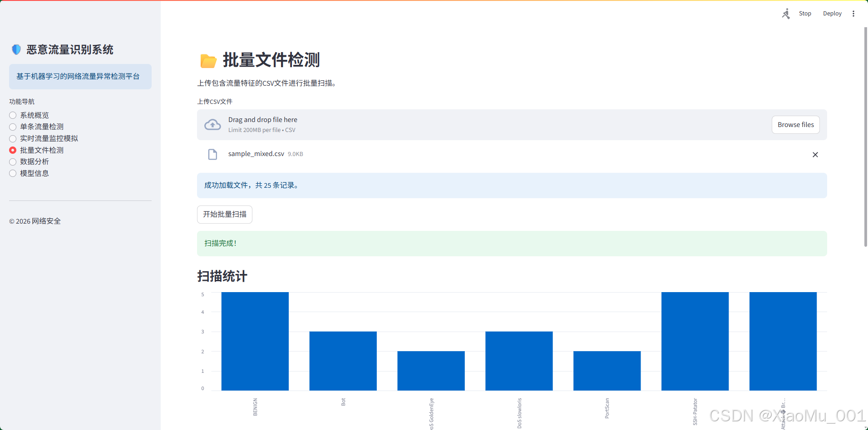Click the 基于机器学习的网络流量异常检测平台 info box
The image size is (868, 430).
tap(80, 77)
